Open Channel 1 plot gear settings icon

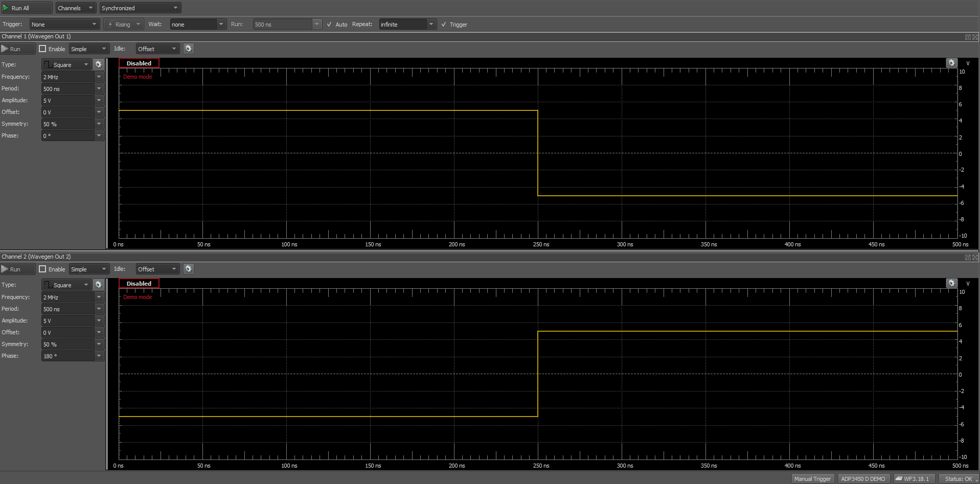[951, 63]
